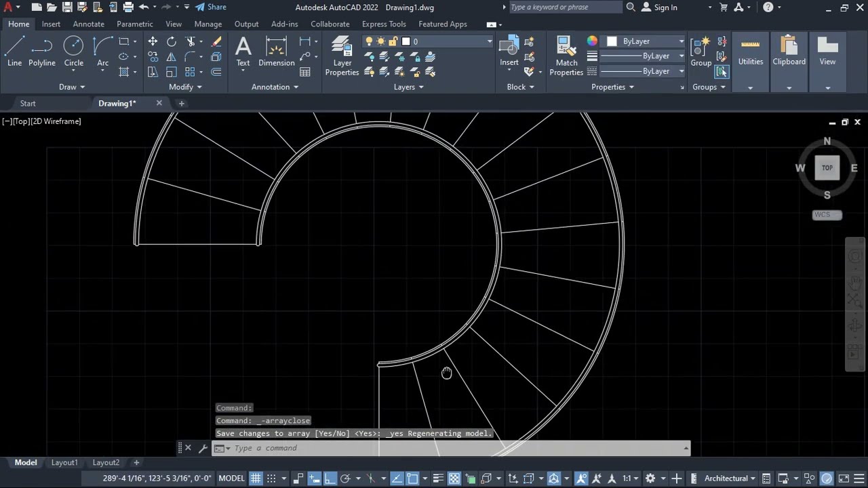Click the Insert block icon
Image resolution: width=868 pixels, height=488 pixels.
pyautogui.click(x=509, y=52)
